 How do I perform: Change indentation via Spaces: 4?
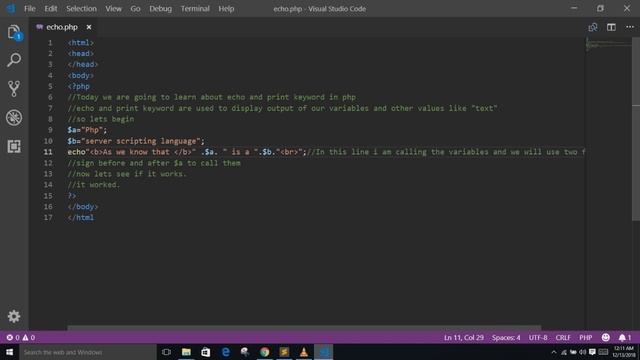coord(506,338)
